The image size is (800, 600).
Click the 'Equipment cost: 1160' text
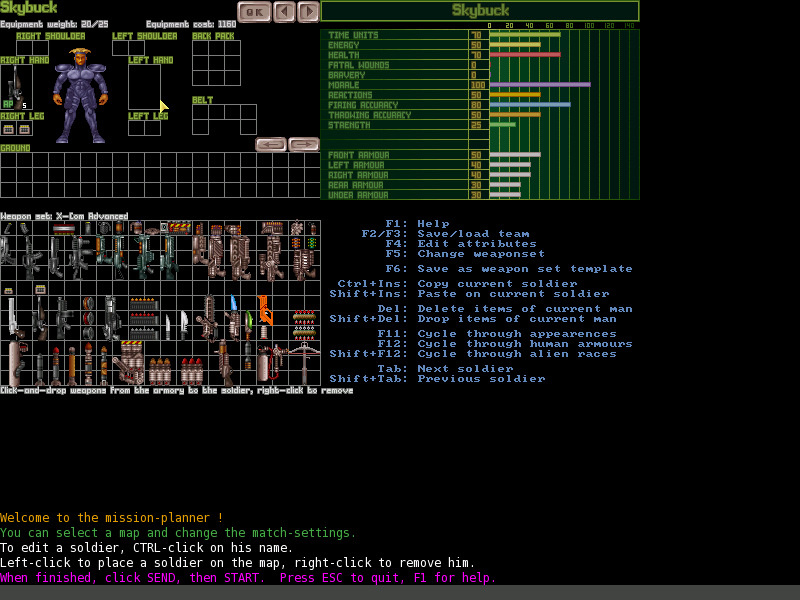191,24
